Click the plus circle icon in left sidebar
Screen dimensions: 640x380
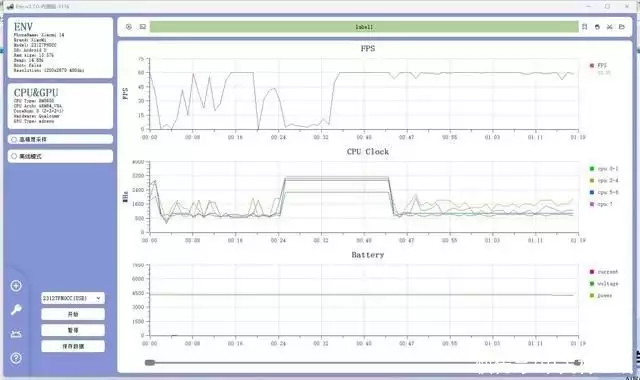tap(16, 286)
